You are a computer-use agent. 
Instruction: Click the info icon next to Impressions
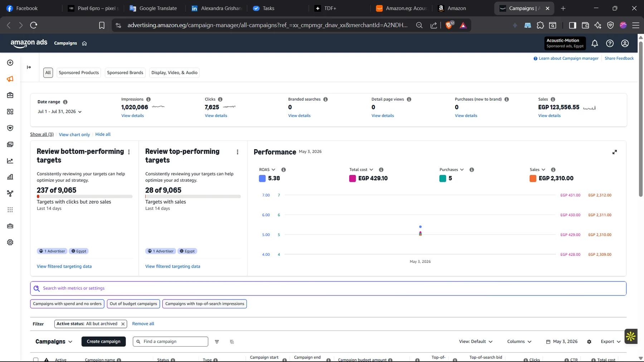point(148,99)
